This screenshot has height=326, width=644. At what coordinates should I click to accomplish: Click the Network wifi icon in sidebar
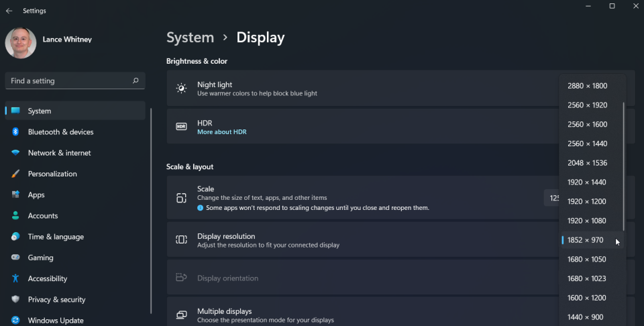(15, 153)
